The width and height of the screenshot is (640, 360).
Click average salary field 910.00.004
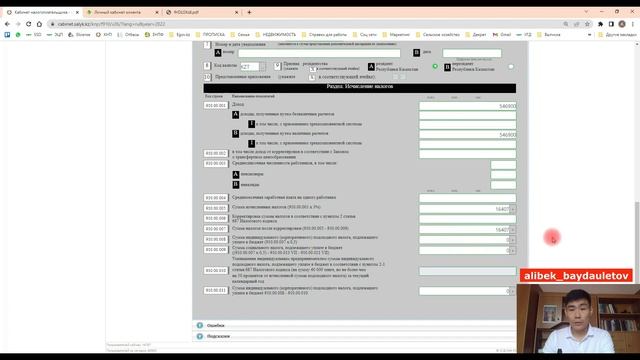(467, 198)
